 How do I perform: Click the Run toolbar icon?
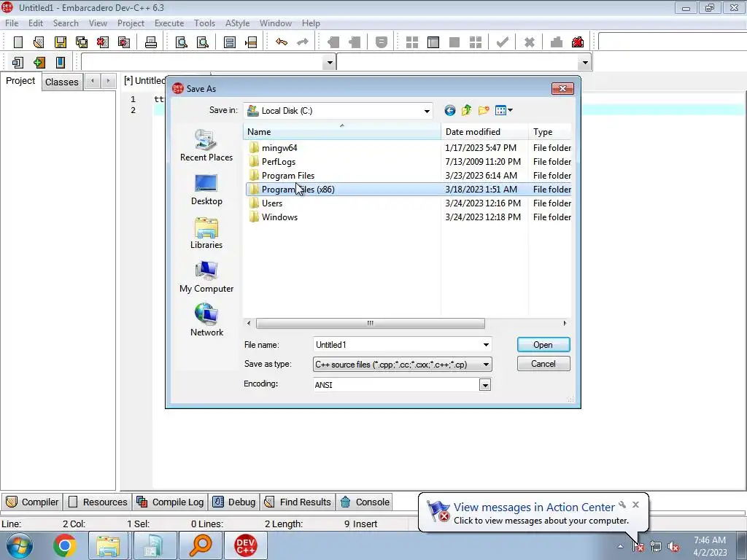point(433,42)
